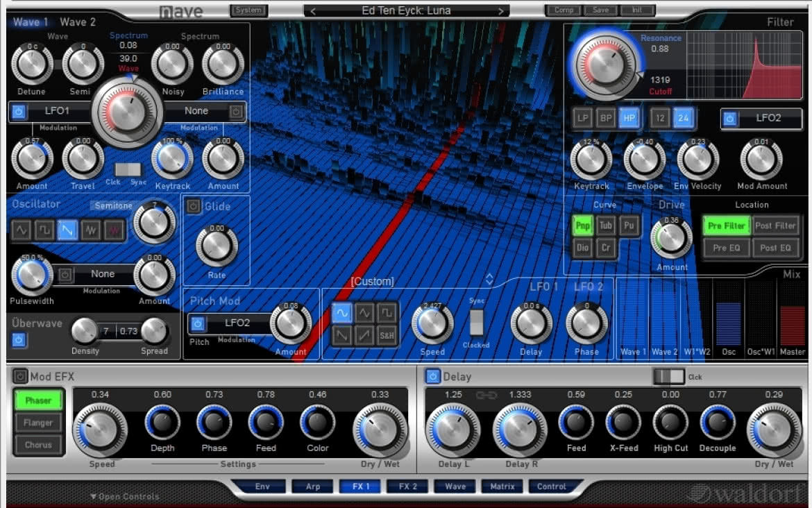Disable the Überwave power button
Screen dimensions: 812x508
tap(19, 340)
